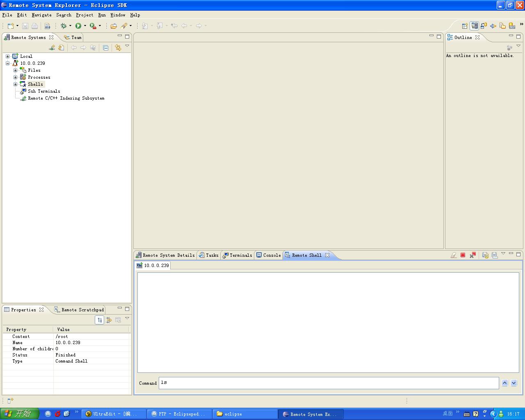Select the Remote System Explorer perspective icon
The height and width of the screenshot is (420, 525).
(x=475, y=26)
